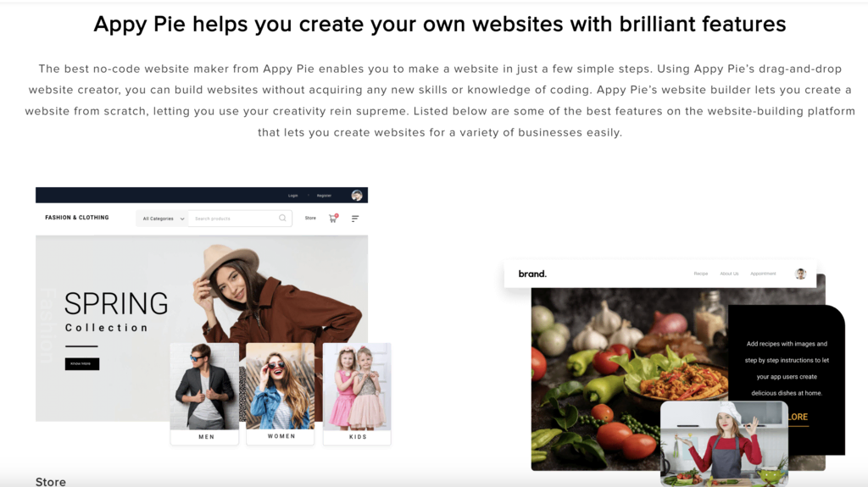868x487 pixels.
Task: Click the Login link
Action: coord(292,196)
